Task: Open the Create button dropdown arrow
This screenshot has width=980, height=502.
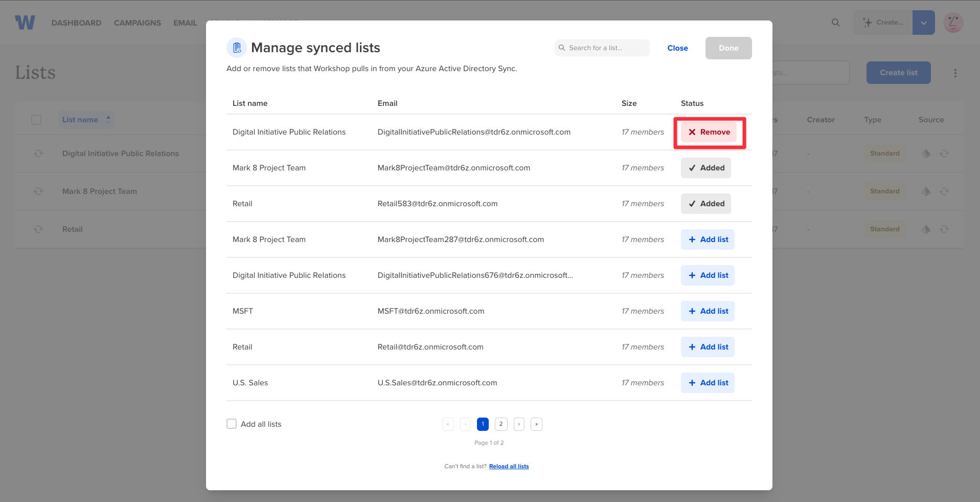Action: [923, 22]
